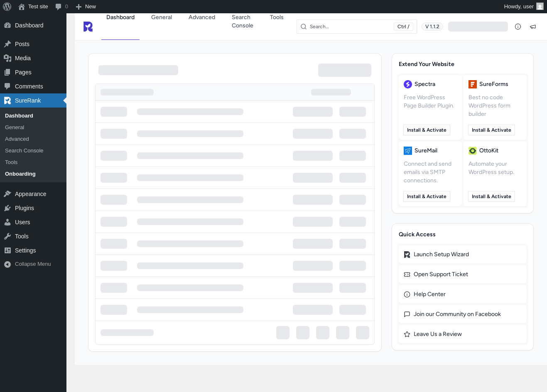The width and height of the screenshot is (547, 392).
Task: Expand the New content menu
Action: coord(86,7)
